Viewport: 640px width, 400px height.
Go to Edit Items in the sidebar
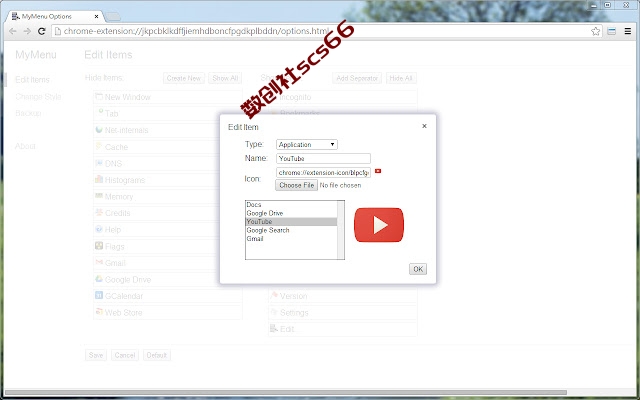pos(32,80)
